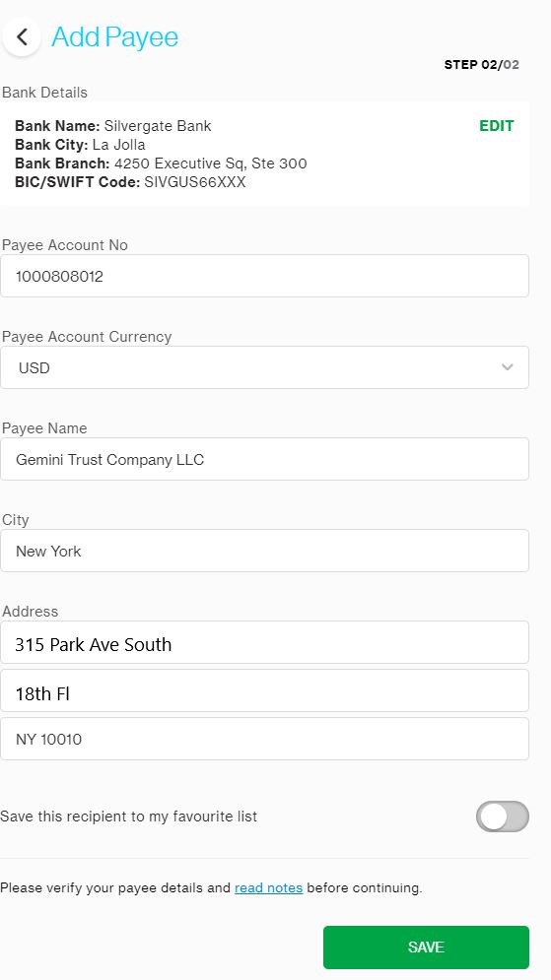Edit the bank details
Screen dimensions: 551x980
click(x=496, y=126)
